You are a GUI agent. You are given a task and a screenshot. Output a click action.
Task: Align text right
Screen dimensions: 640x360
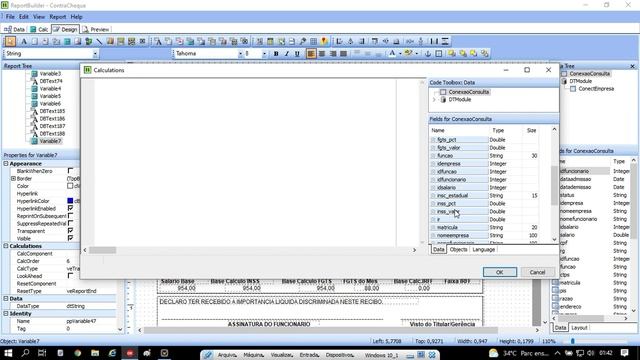point(333,53)
